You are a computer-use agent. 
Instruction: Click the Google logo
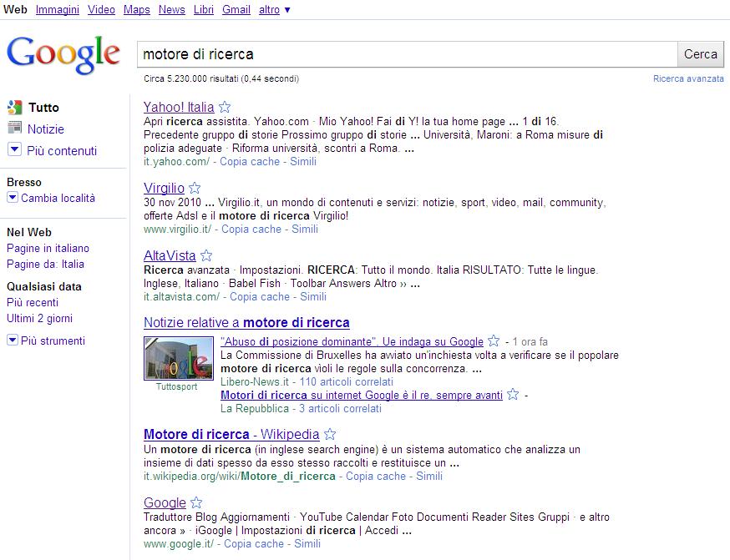63,54
